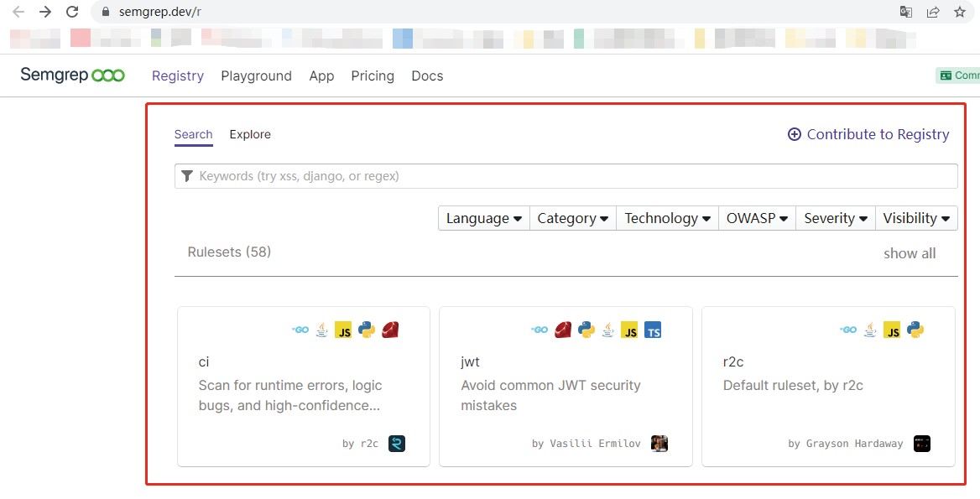980x499 pixels.
Task: Open the ci ruleset title
Action: [x=203, y=361]
